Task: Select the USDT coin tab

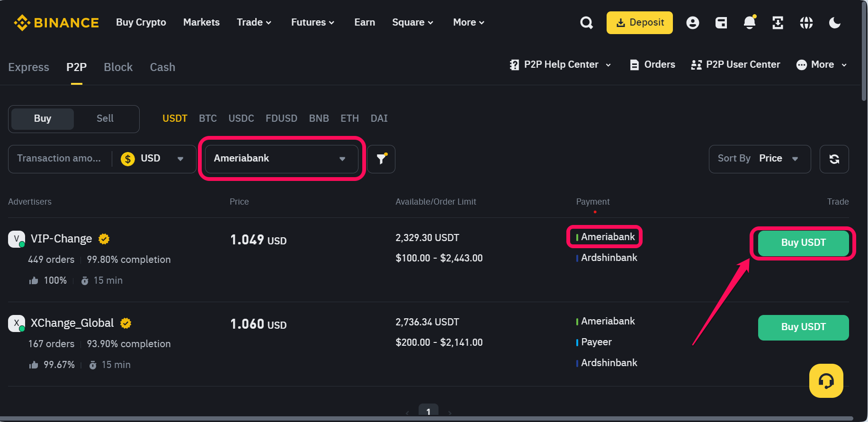Action: (x=175, y=118)
